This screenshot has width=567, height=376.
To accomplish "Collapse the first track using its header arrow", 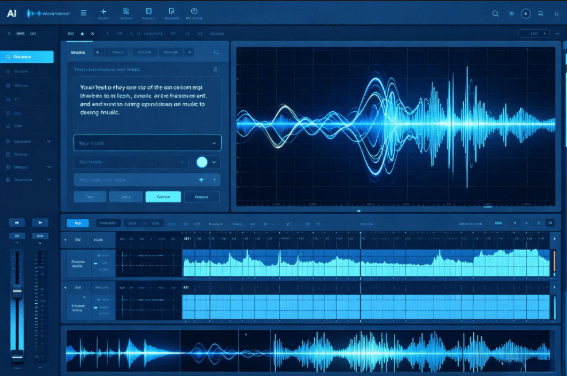I will point(65,240).
